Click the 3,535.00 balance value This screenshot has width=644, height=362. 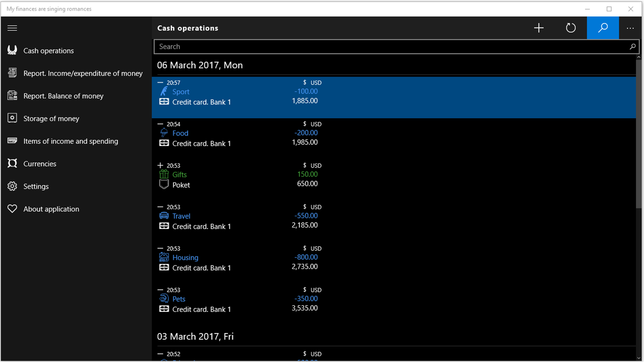pos(305,308)
